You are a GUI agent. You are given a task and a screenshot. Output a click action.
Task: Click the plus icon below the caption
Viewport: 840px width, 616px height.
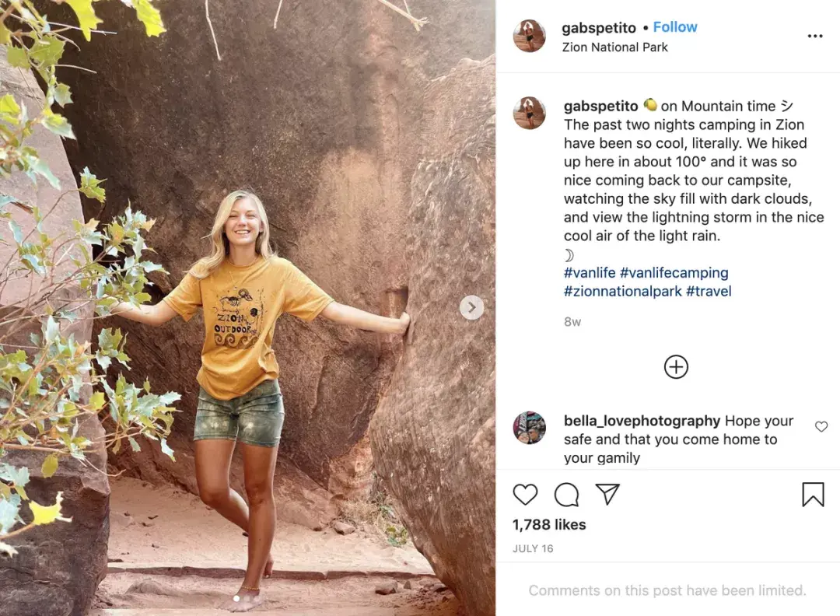tap(676, 366)
